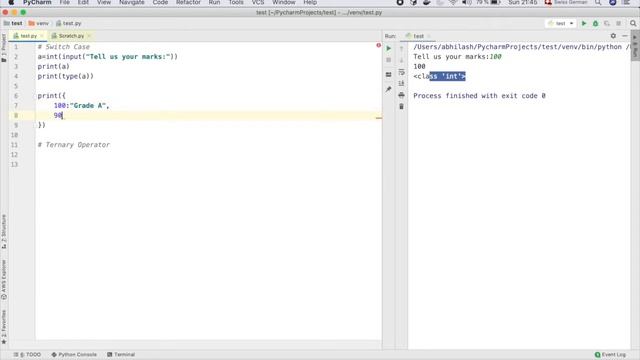The height and width of the screenshot is (360, 640).
Task: Open the Project tool window sidebar
Action: (x=4, y=48)
